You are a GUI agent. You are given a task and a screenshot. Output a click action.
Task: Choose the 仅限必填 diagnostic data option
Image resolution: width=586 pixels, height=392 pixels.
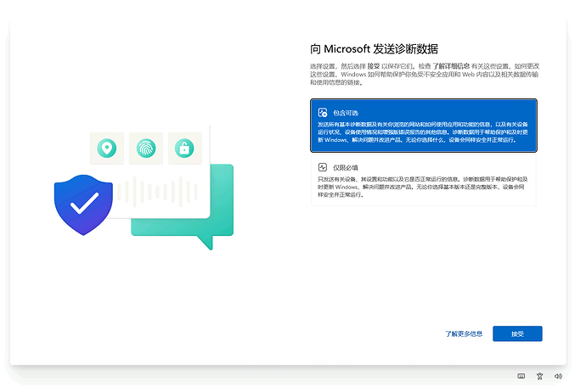[x=424, y=181]
